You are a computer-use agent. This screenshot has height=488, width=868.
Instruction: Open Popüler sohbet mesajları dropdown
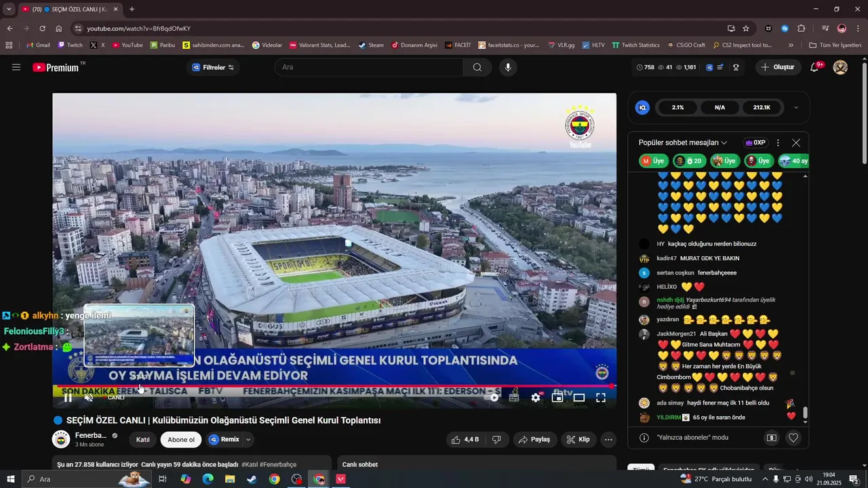683,143
